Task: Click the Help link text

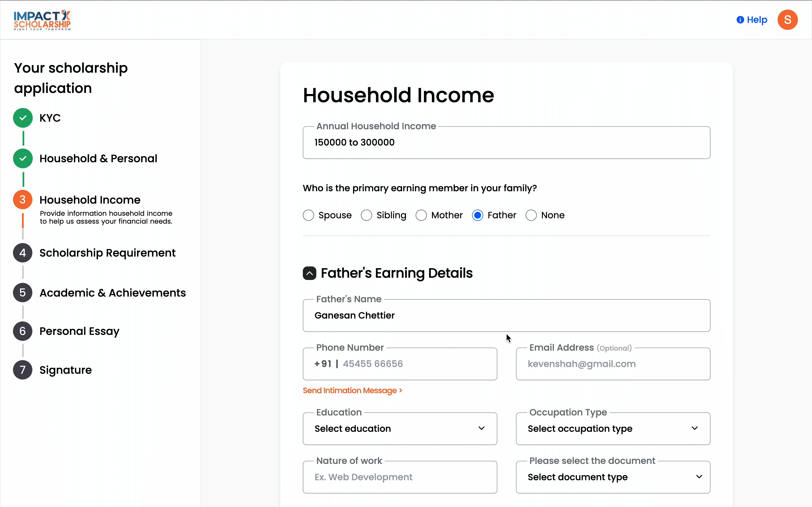Action: coord(757,20)
